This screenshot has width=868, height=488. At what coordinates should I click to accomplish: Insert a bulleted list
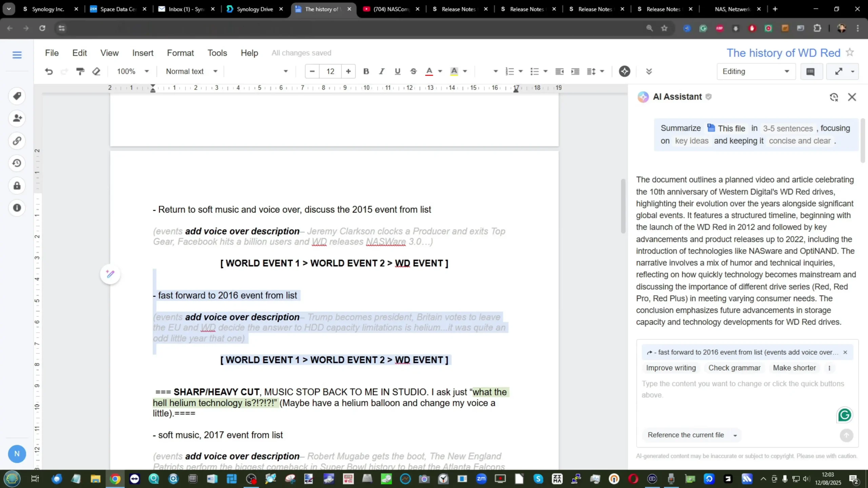coord(534,72)
